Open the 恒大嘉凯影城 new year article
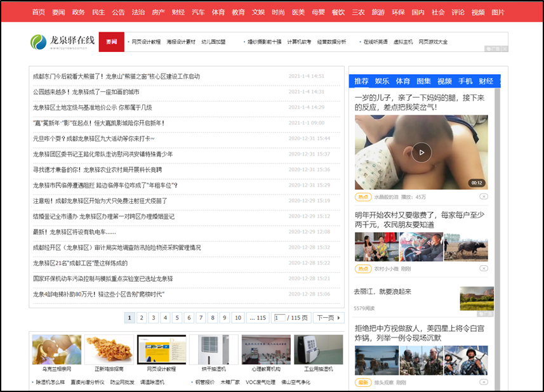 pos(98,123)
